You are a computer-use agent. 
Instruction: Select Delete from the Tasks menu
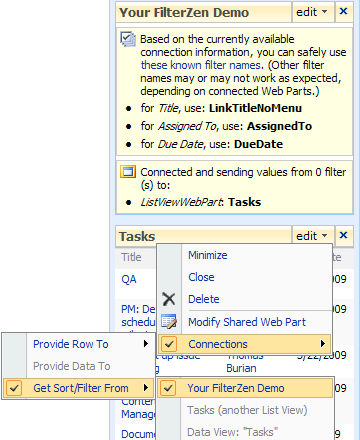pyautogui.click(x=204, y=299)
